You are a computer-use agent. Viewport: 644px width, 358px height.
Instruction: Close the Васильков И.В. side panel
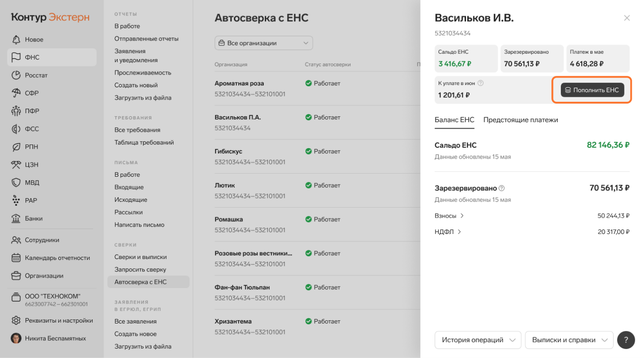pyautogui.click(x=627, y=18)
